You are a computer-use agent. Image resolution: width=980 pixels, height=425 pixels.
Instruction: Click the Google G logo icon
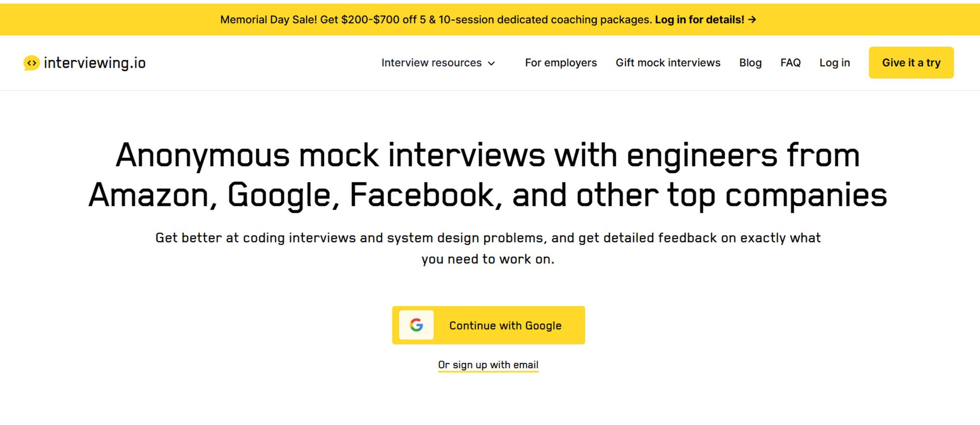point(416,325)
